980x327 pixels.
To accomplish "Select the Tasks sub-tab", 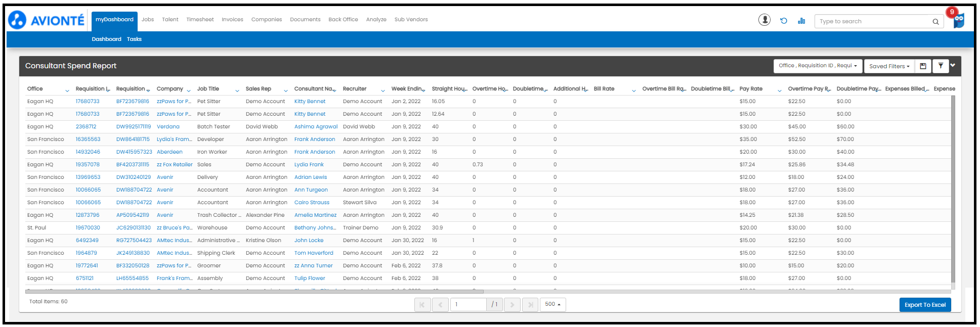I will click(x=134, y=39).
